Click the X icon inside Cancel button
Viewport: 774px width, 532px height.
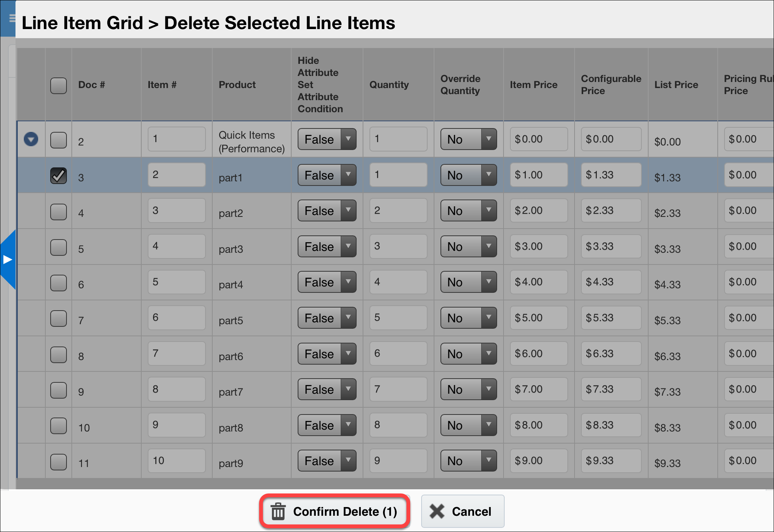click(x=437, y=511)
